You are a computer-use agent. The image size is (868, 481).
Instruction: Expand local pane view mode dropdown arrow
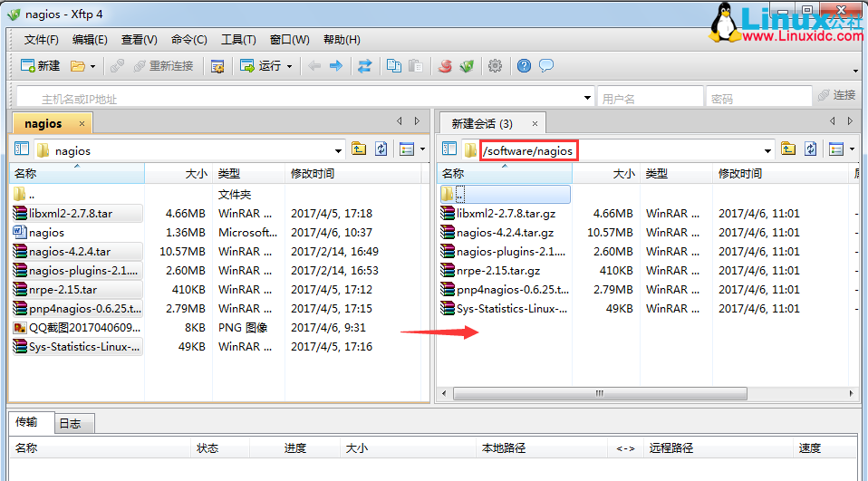pyautogui.click(x=422, y=149)
